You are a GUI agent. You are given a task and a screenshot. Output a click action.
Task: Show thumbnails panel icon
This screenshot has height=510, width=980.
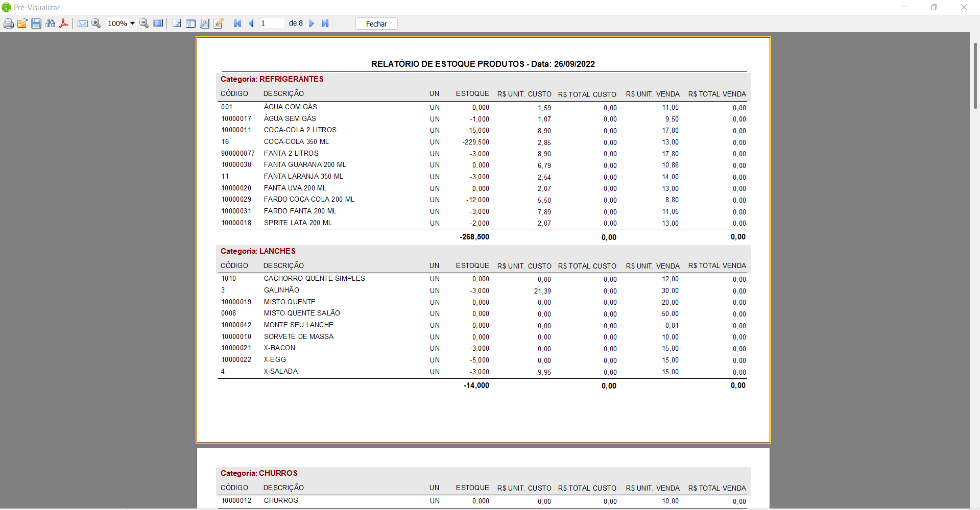190,23
